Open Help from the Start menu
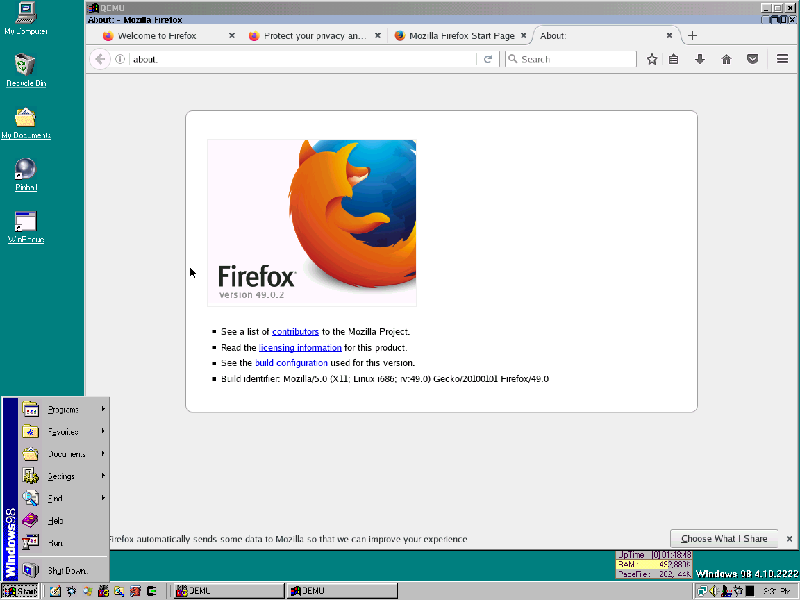 (63, 520)
